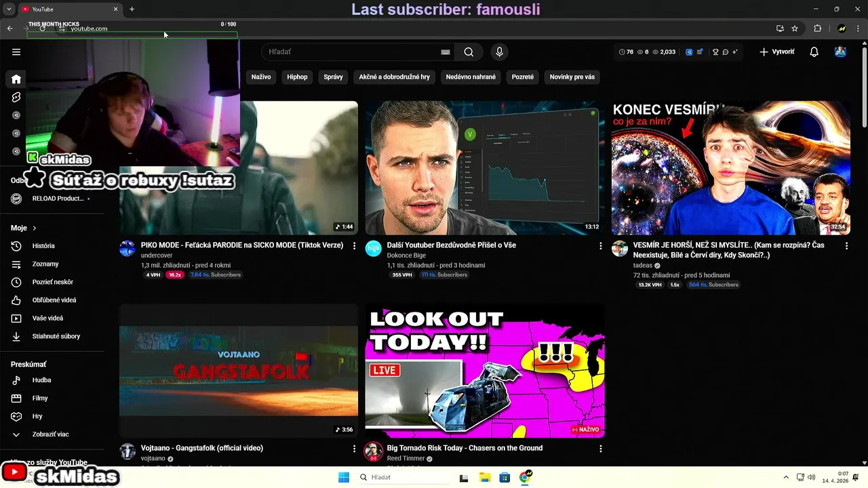Select the Nedávno nahrané chip
Screen dimensions: 868x488
(471, 77)
